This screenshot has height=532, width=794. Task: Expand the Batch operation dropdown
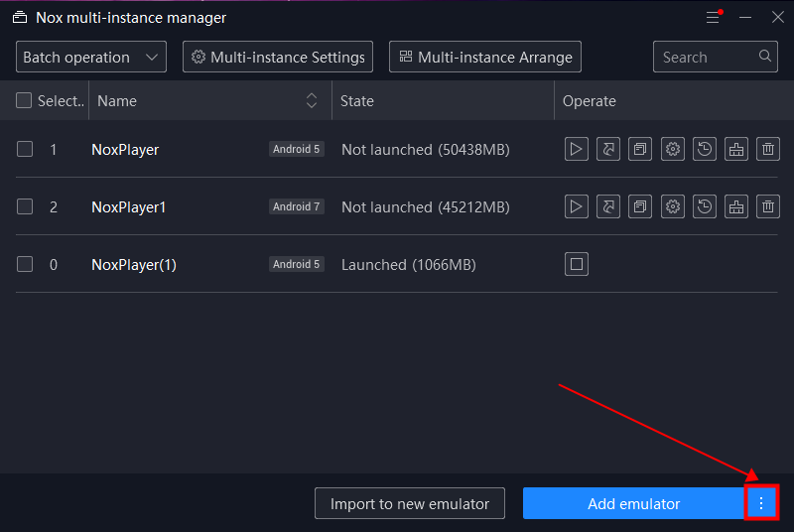point(91,58)
